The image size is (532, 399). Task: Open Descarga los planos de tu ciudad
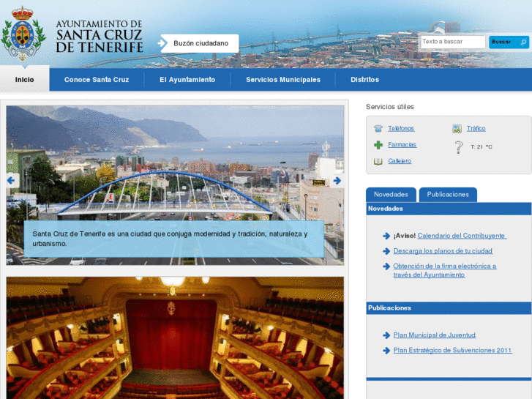(x=443, y=251)
